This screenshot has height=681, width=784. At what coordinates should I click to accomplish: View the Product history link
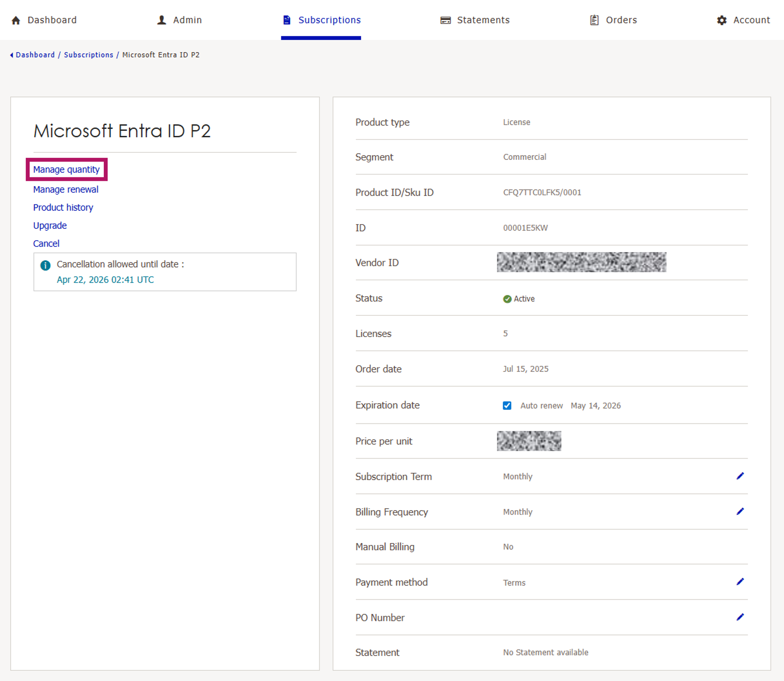pos(63,208)
